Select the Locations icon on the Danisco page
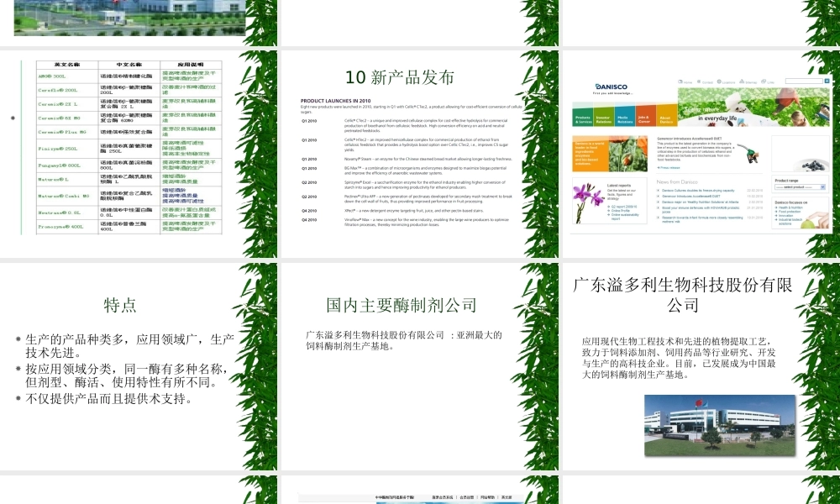The width and height of the screenshot is (840, 504). click(x=720, y=81)
